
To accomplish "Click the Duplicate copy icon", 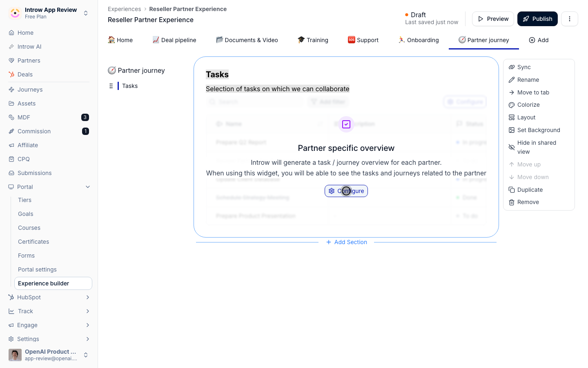I will 512,190.
